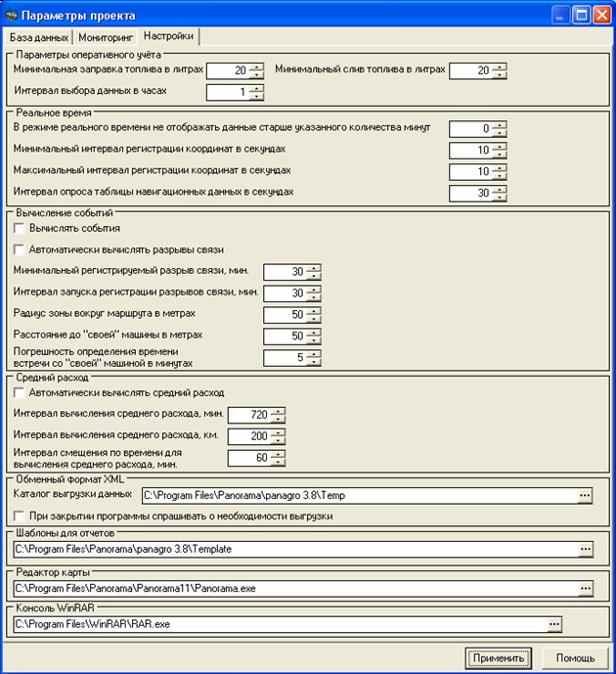Click the Помощь button
This screenshot has height=674, width=616.
click(x=568, y=658)
